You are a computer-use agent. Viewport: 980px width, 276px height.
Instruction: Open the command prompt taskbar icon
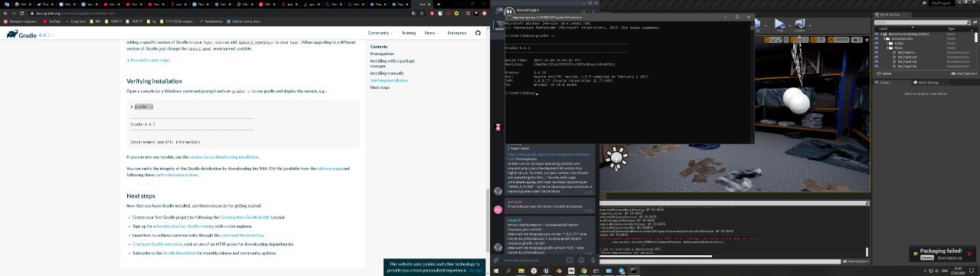[x=634, y=271]
